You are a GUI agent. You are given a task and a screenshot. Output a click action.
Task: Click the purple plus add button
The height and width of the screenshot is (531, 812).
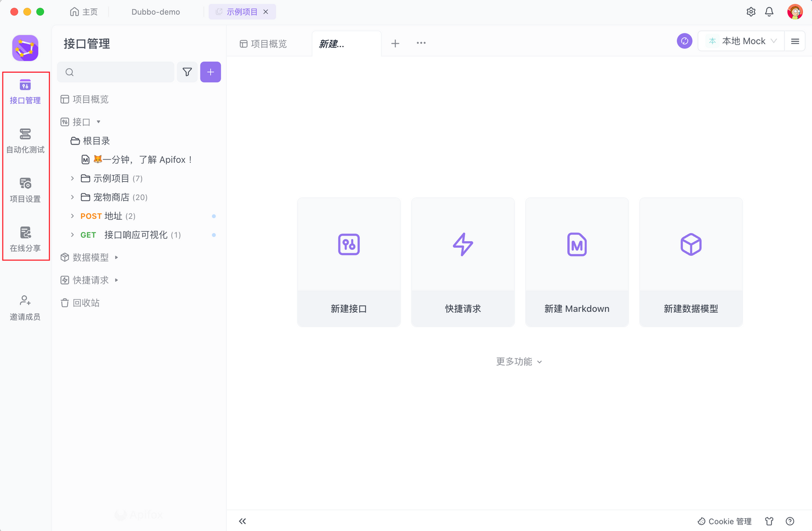click(x=211, y=72)
